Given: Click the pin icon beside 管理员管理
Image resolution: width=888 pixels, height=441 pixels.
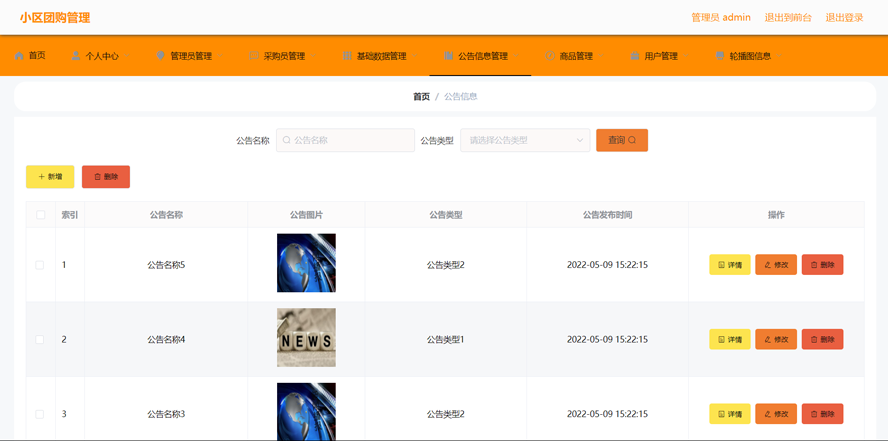Looking at the screenshot, I should pyautogui.click(x=161, y=55).
